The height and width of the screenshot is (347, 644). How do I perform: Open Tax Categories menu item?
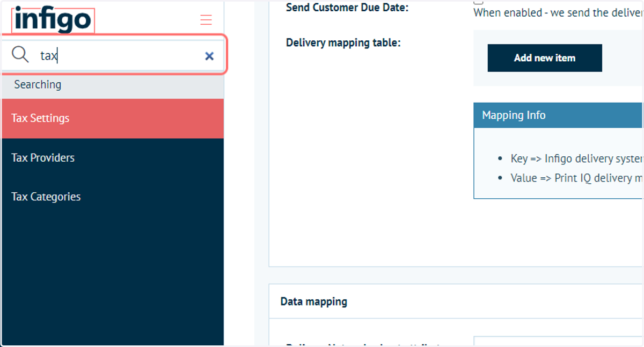click(113, 197)
